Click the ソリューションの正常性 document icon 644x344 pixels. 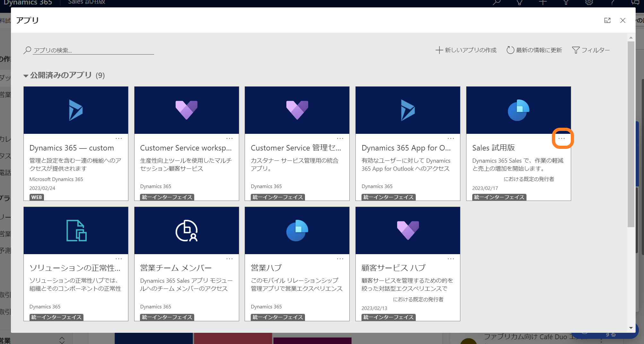76,230
